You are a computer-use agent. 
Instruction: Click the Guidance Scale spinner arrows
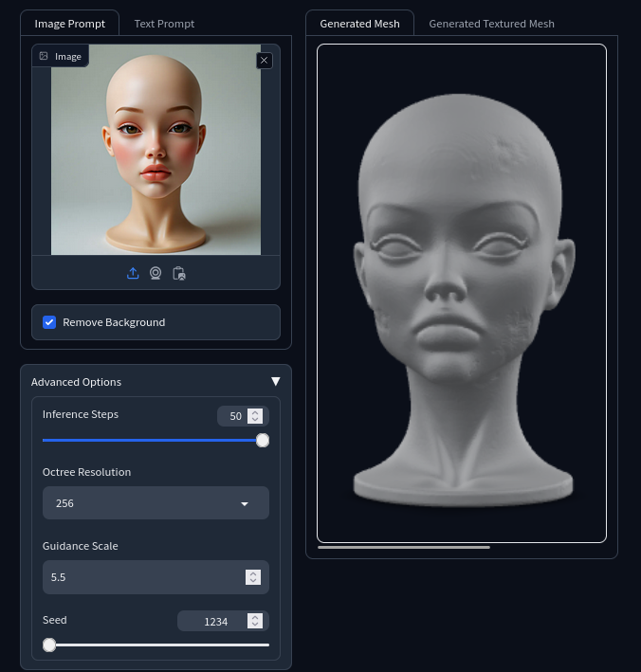pyautogui.click(x=253, y=577)
